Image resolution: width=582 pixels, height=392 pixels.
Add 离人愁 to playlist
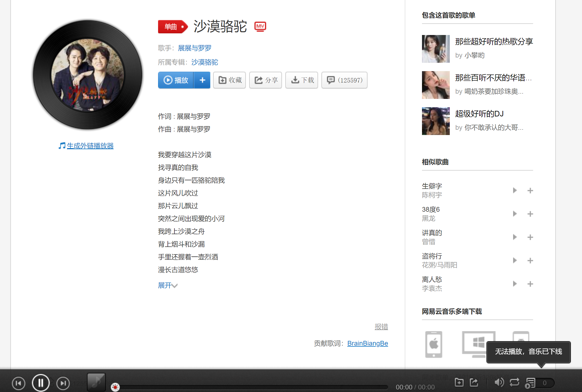[x=530, y=284]
